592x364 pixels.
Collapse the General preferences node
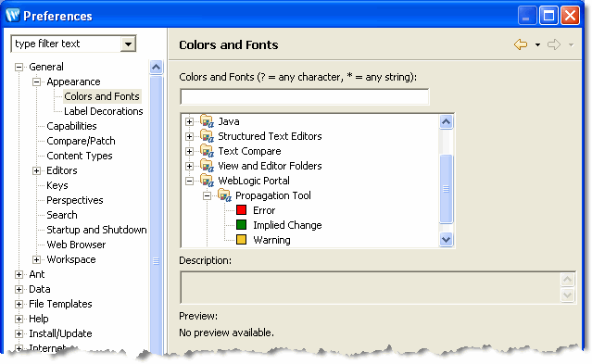19,68
